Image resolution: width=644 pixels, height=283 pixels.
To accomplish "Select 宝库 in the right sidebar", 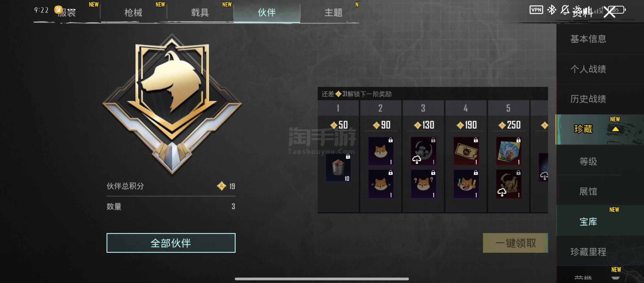I will (x=588, y=222).
